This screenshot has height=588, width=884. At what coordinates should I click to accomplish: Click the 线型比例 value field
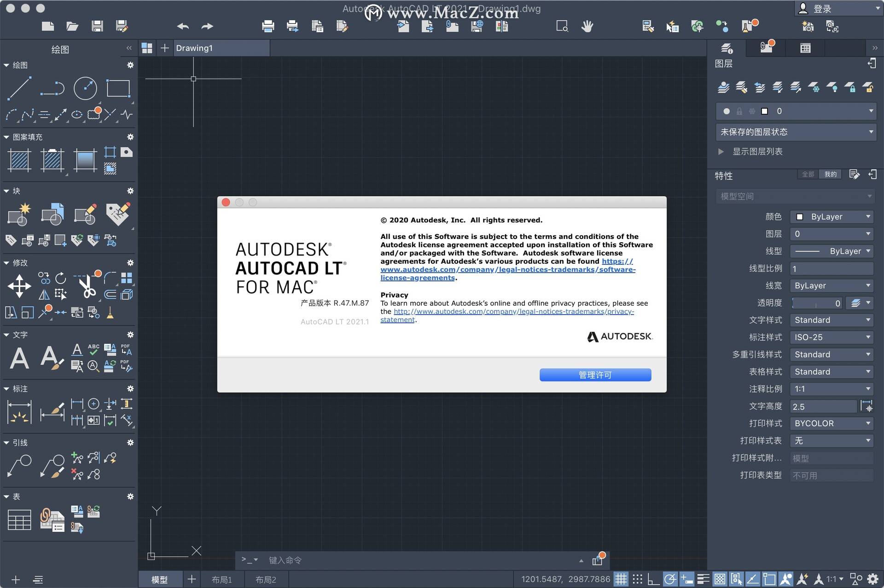832,268
